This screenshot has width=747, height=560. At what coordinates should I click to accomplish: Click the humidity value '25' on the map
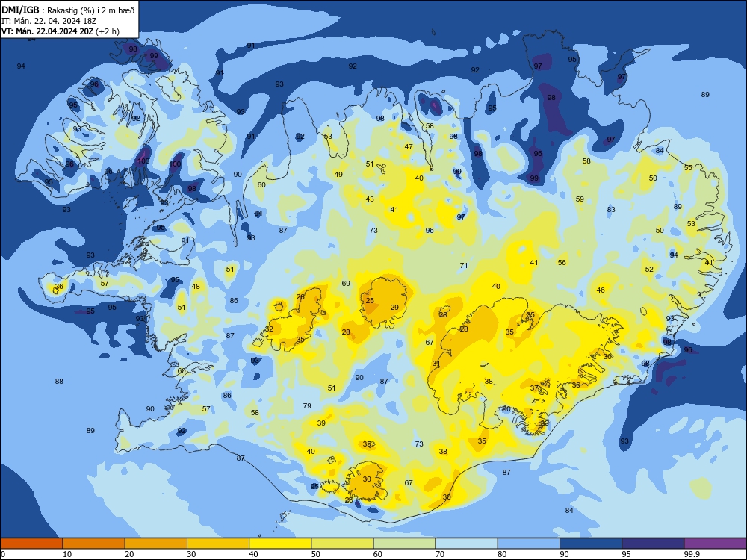370,300
